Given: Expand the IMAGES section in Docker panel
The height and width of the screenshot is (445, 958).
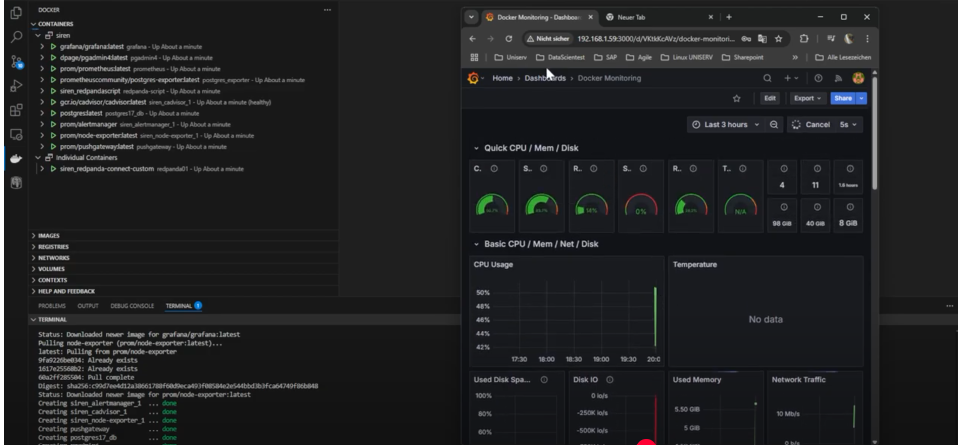Looking at the screenshot, I should [x=48, y=236].
